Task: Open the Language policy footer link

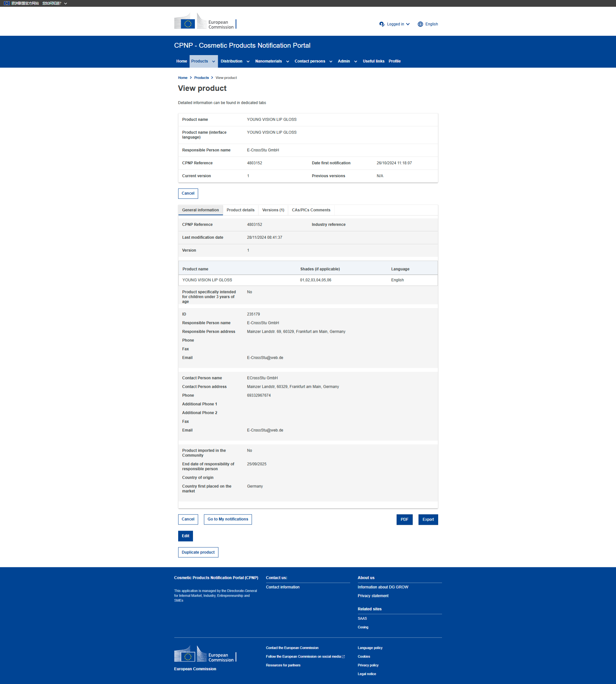Action: tap(370, 648)
